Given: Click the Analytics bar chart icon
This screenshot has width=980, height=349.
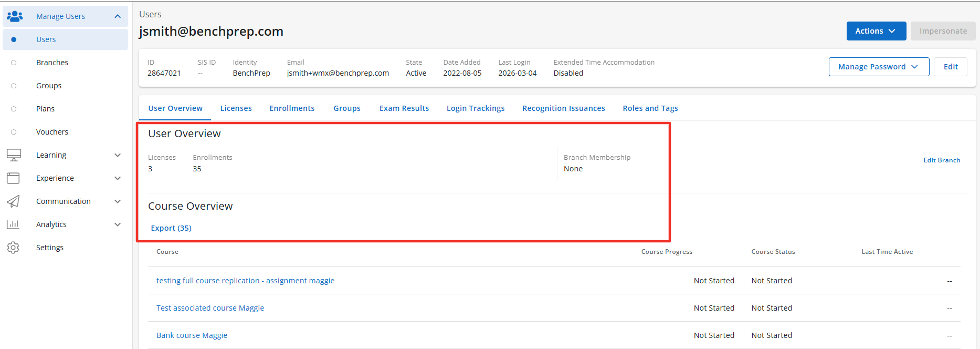Looking at the screenshot, I should click(13, 224).
